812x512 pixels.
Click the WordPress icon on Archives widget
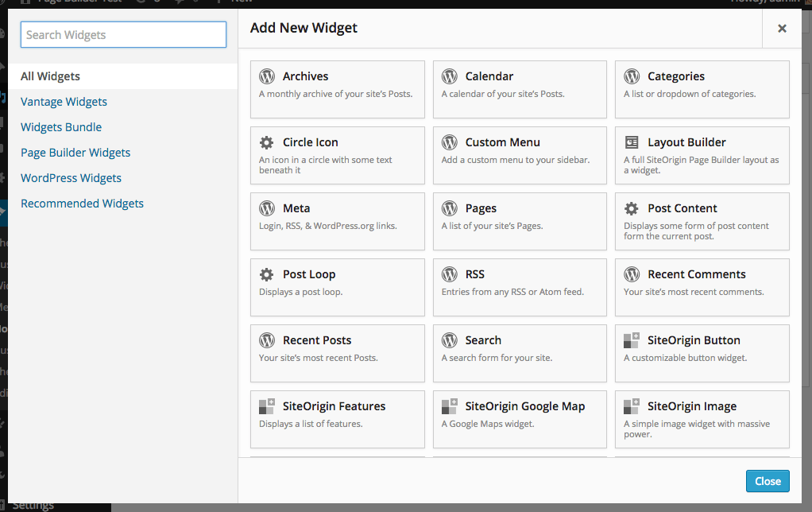point(267,76)
